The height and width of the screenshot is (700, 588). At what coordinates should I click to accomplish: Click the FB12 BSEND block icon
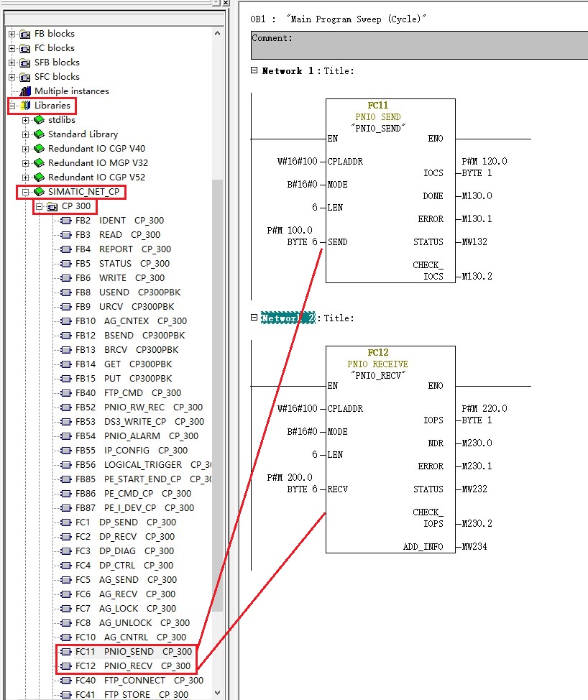click(x=66, y=336)
